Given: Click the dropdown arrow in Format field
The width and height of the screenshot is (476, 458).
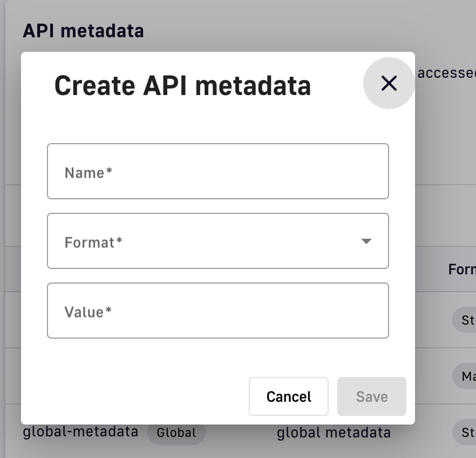Looking at the screenshot, I should pyautogui.click(x=366, y=241).
